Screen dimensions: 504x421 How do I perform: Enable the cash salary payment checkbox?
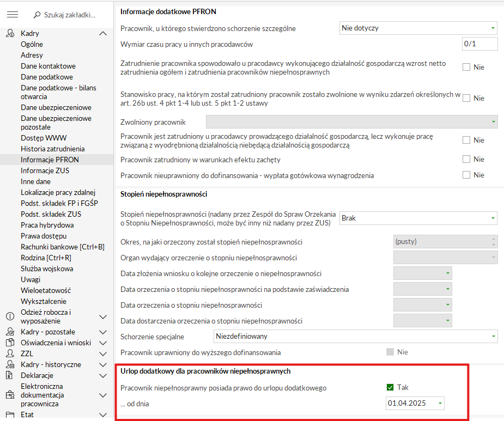[x=466, y=175]
